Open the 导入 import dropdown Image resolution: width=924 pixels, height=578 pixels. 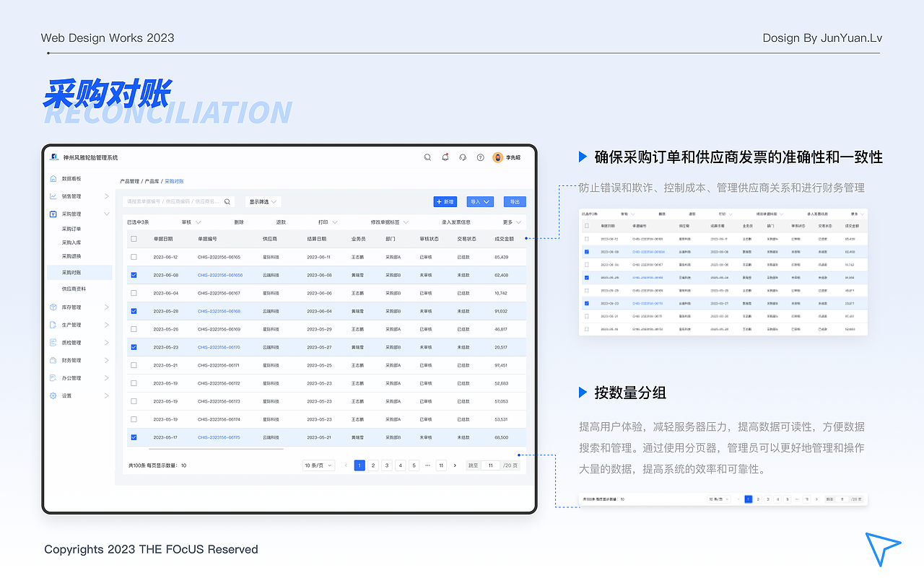click(480, 202)
